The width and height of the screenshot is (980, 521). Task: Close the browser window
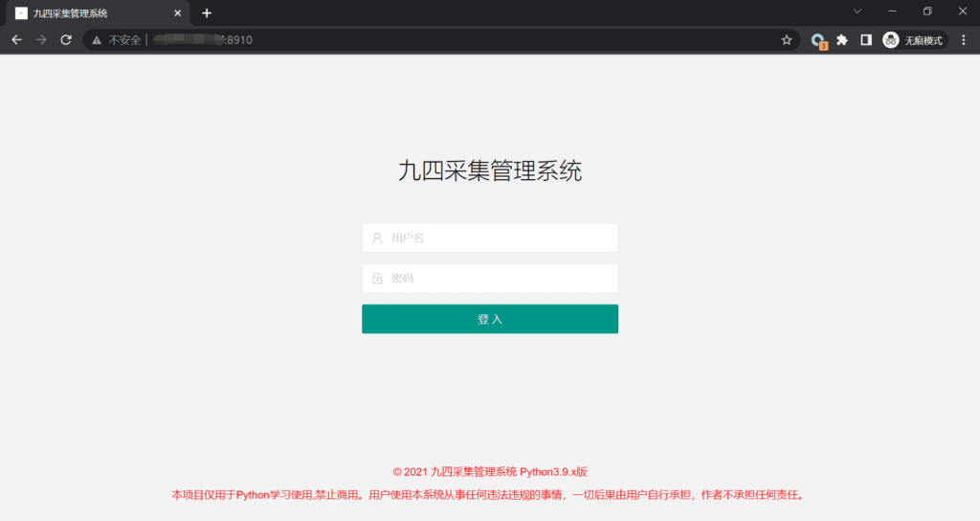963,11
